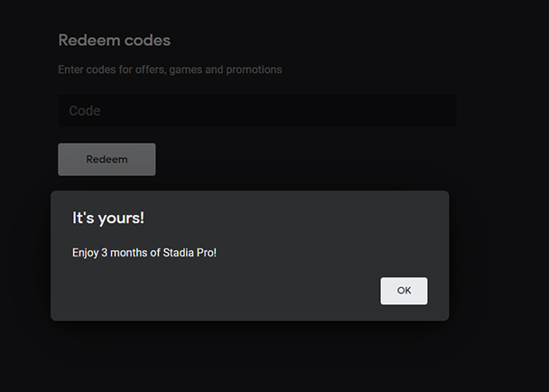Confirm the "It's yours!" popup via OK

(x=404, y=291)
